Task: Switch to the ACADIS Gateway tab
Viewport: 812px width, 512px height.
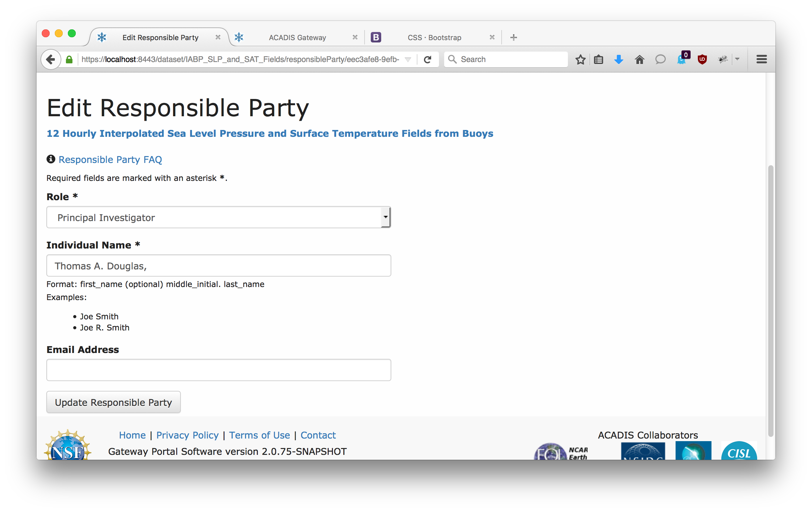Action: [x=297, y=38]
